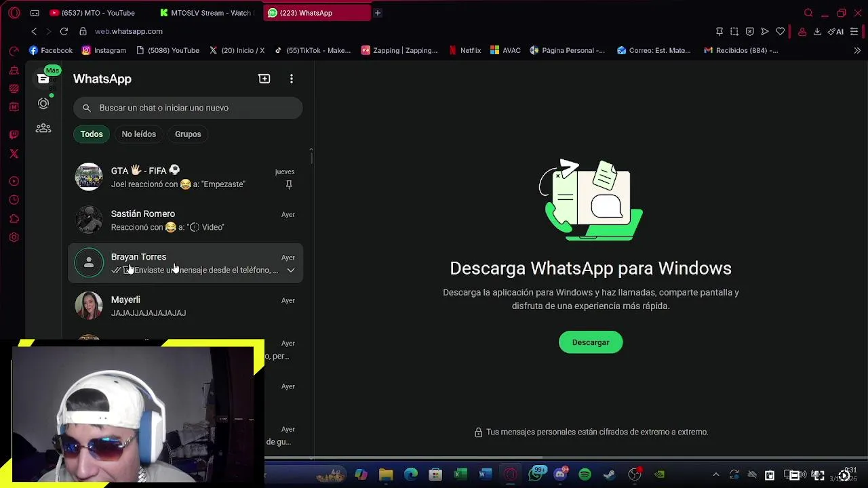Start a new chat with the plus icon
Image resolution: width=868 pixels, height=488 pixels.
point(264,79)
